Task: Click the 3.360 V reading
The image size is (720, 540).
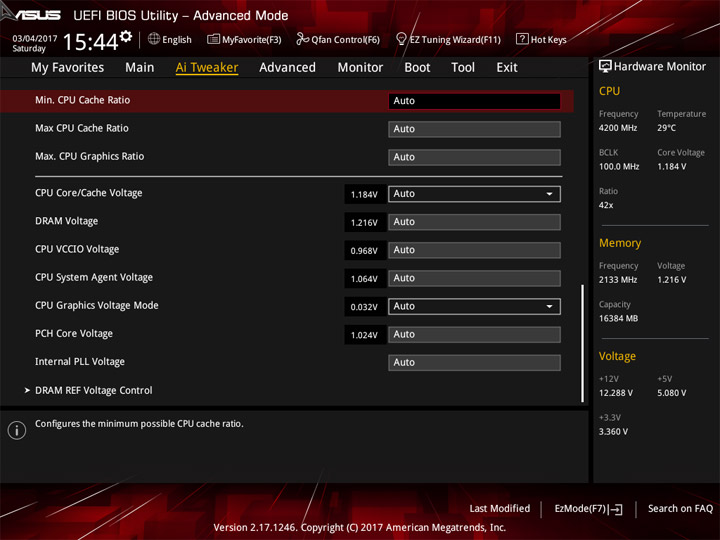Action: (613, 431)
